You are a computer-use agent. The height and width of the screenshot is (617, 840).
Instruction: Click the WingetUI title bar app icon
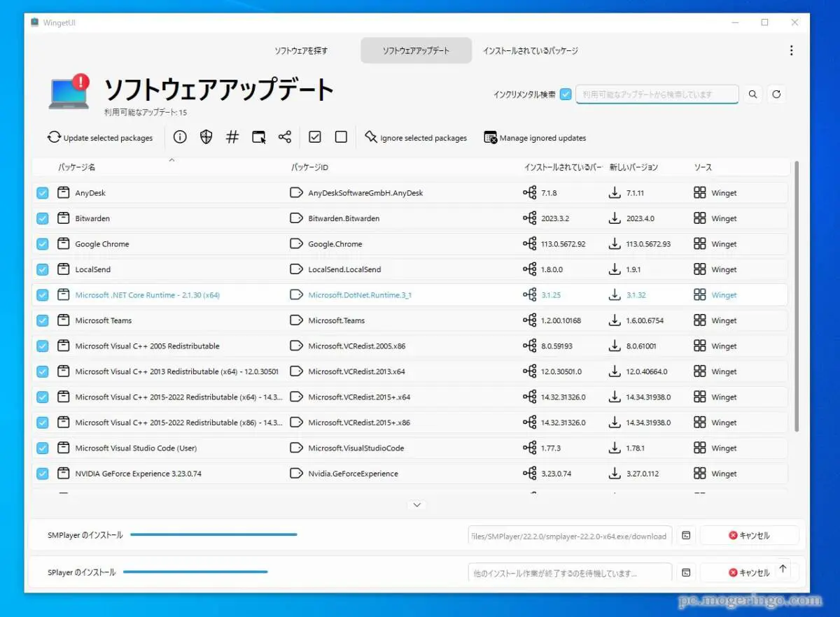click(x=34, y=22)
